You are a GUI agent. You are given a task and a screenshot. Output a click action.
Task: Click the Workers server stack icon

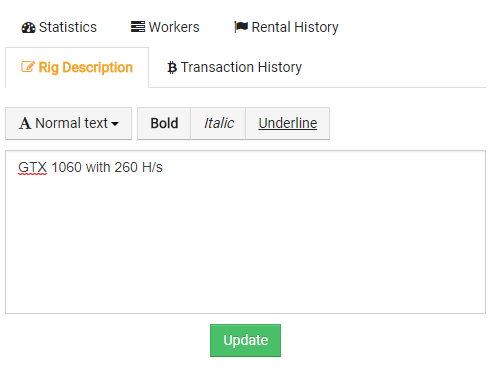(x=138, y=27)
